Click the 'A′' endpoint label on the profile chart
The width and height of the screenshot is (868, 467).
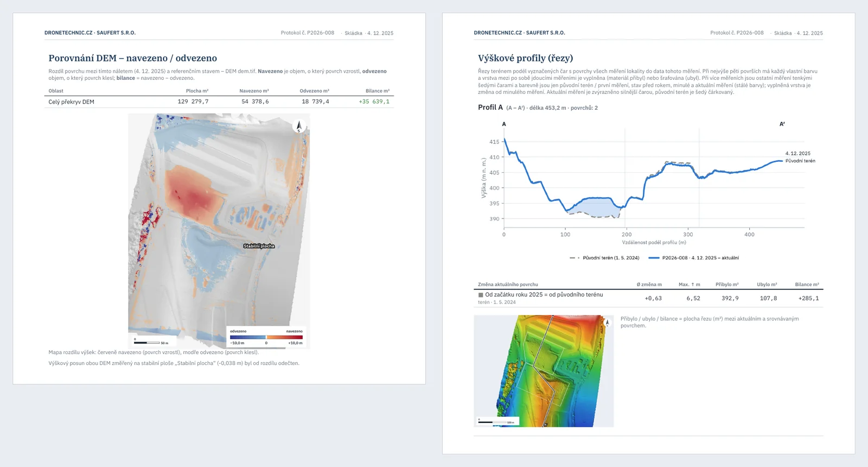(x=782, y=124)
